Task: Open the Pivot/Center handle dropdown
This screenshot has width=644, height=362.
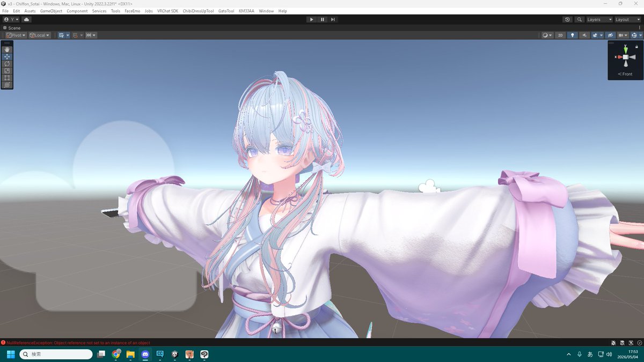Action: click(x=16, y=35)
